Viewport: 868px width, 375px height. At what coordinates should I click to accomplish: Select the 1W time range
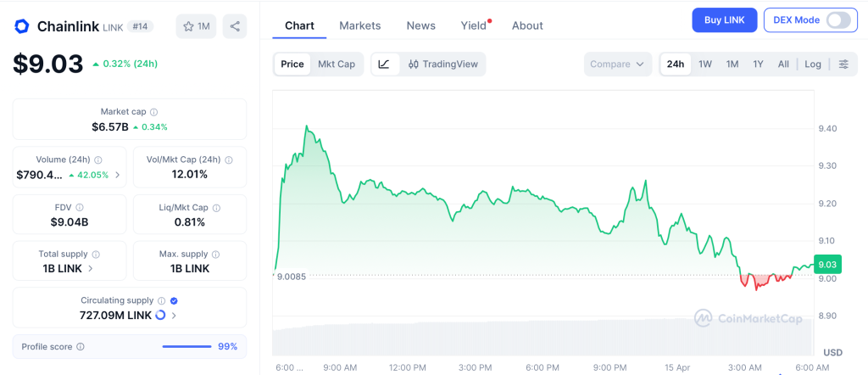click(x=704, y=64)
